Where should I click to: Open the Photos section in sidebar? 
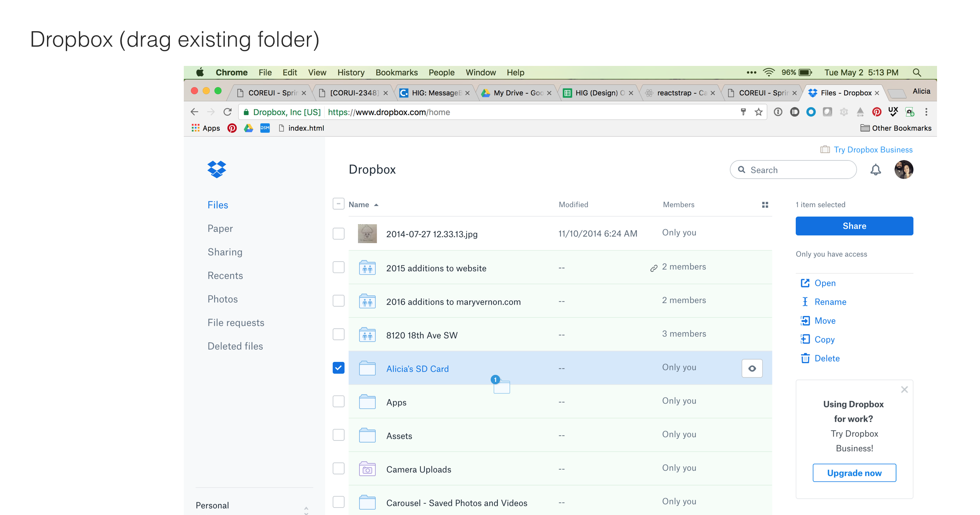[x=222, y=299]
